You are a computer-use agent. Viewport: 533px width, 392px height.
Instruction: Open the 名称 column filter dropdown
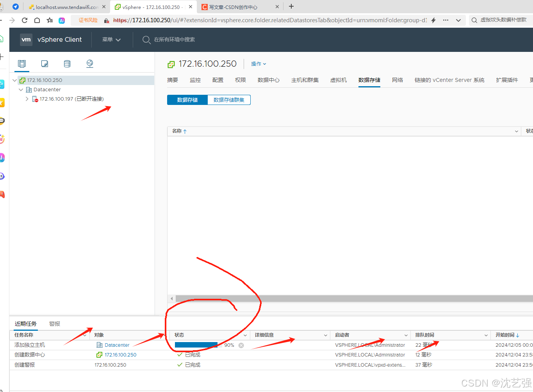point(517,131)
